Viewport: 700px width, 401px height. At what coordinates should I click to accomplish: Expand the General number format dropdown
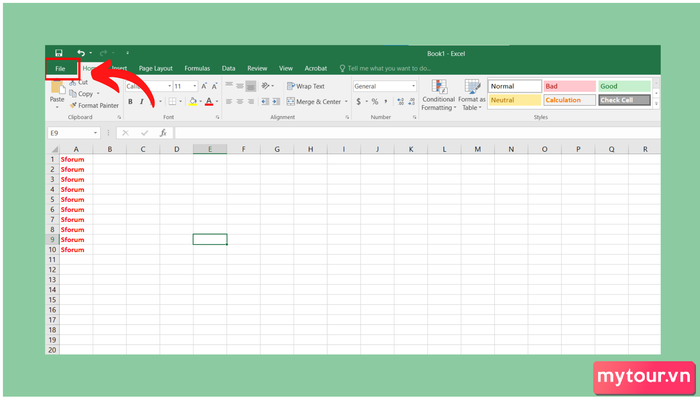[x=413, y=86]
